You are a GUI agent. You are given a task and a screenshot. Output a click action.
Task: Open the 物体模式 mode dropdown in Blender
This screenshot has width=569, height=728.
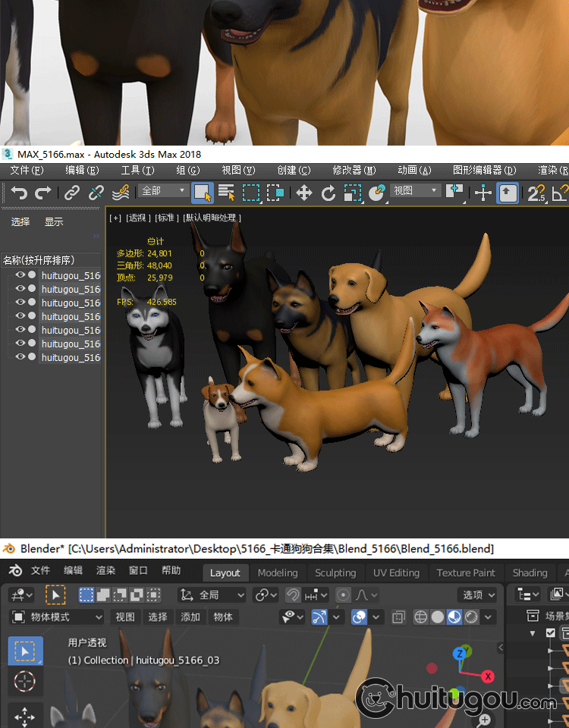pyautogui.click(x=57, y=617)
